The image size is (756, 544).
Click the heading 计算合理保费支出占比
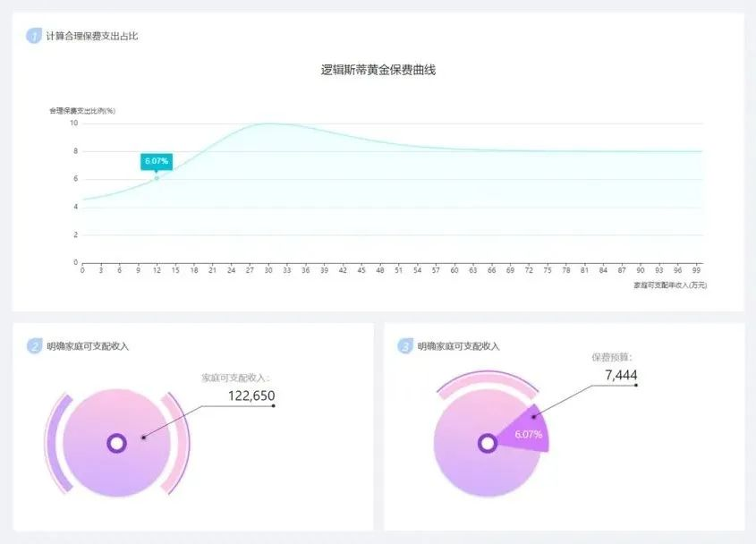click(x=91, y=36)
